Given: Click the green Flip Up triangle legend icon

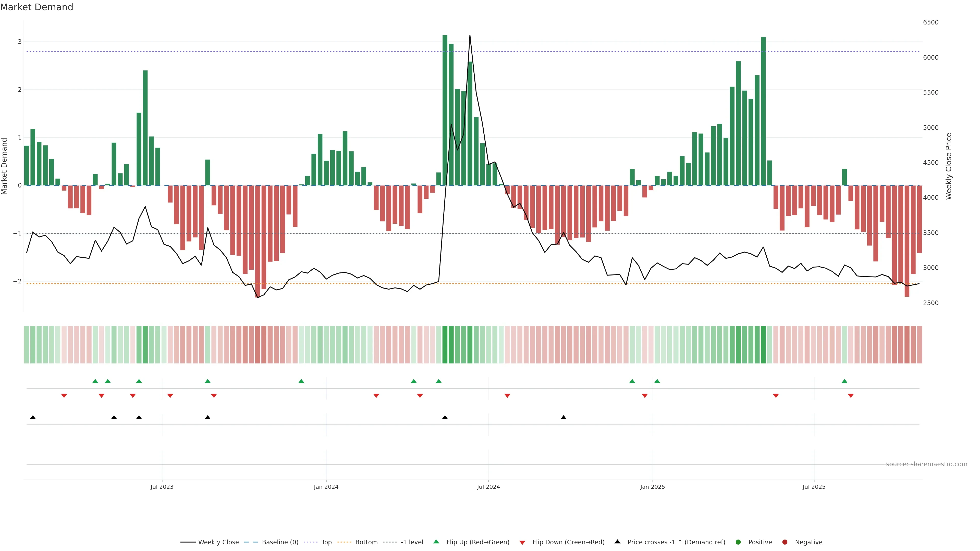Looking at the screenshot, I should click(436, 542).
